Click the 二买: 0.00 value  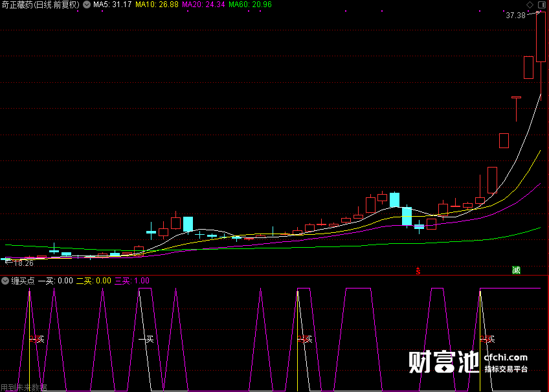[x=93, y=281]
